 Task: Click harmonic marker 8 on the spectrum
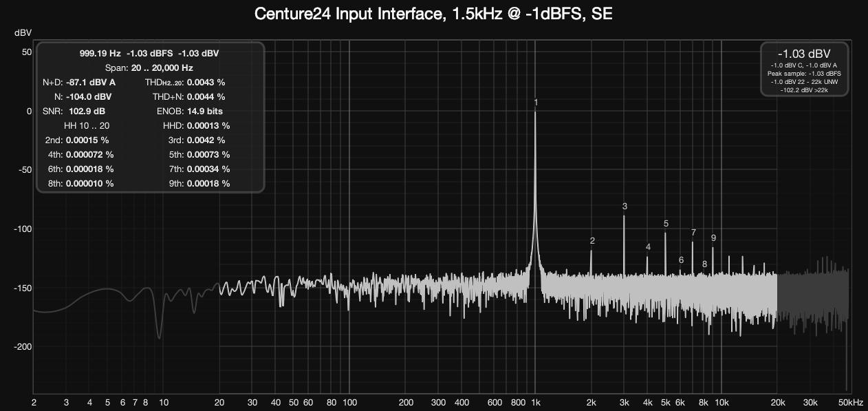click(704, 264)
